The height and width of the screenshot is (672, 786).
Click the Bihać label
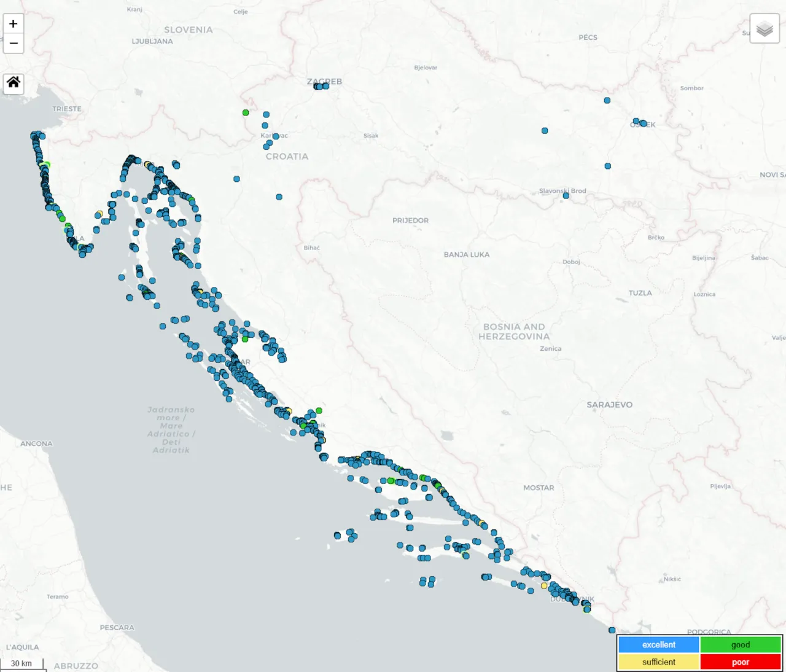[311, 248]
